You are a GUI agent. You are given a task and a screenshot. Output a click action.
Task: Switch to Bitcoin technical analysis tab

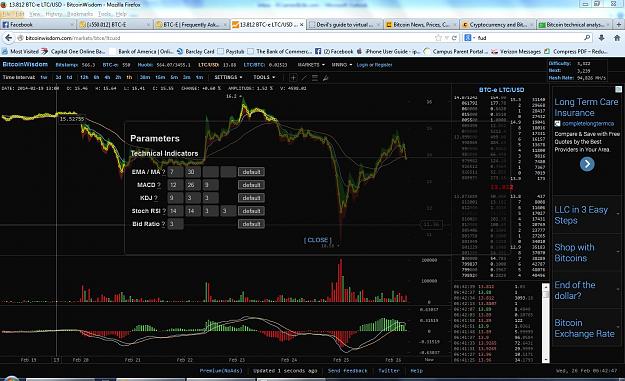[x=574, y=25]
